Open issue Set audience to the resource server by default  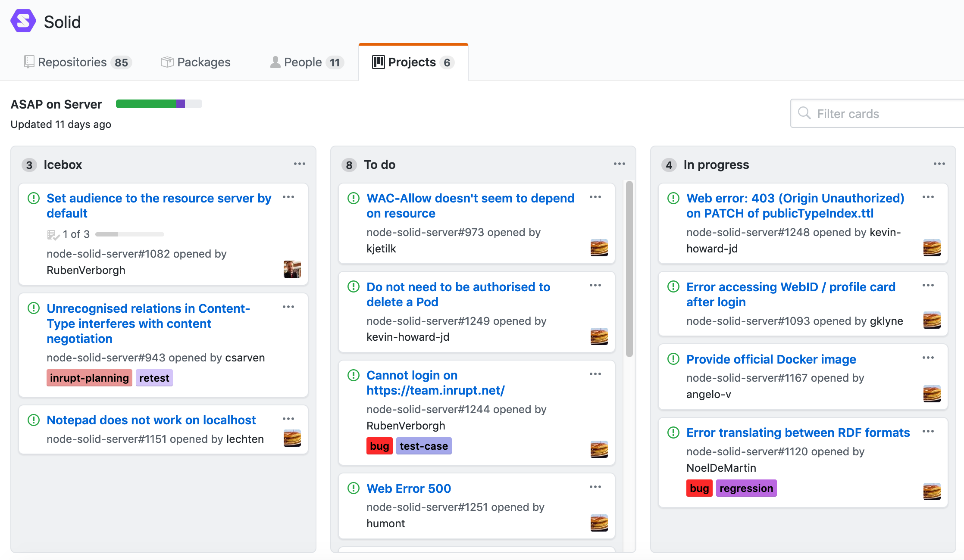(159, 205)
